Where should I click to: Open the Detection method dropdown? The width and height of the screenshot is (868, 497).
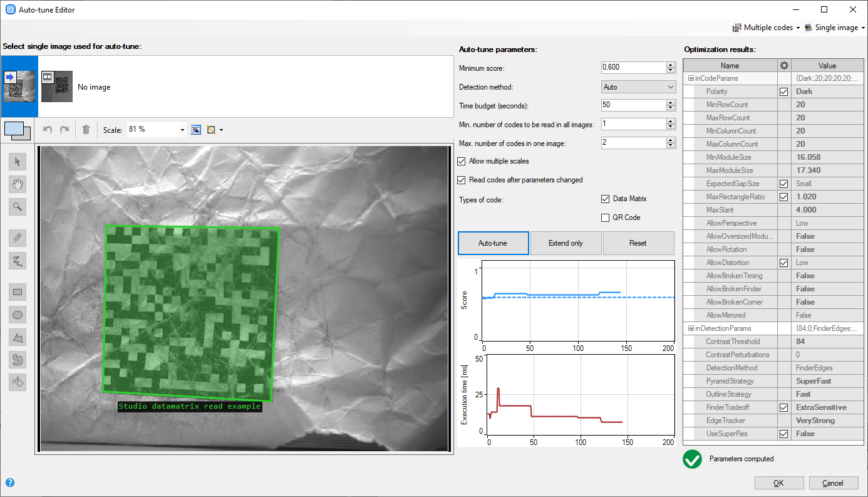pyautogui.click(x=638, y=87)
